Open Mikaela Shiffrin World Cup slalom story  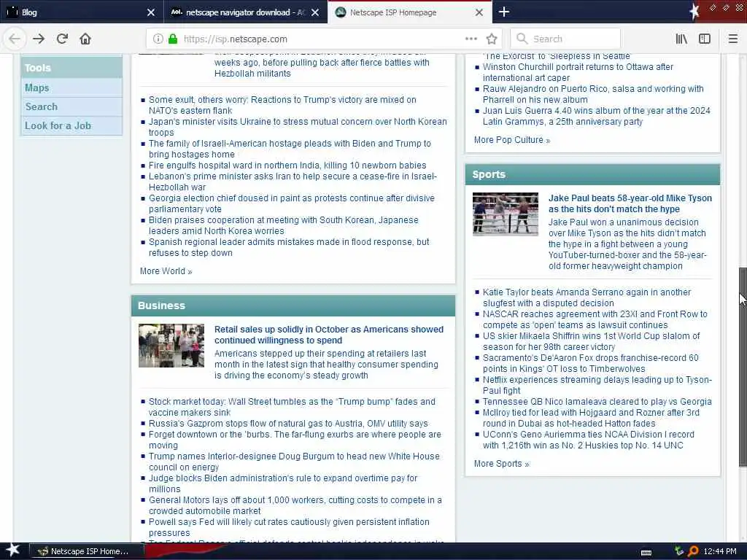pyautogui.click(x=591, y=341)
